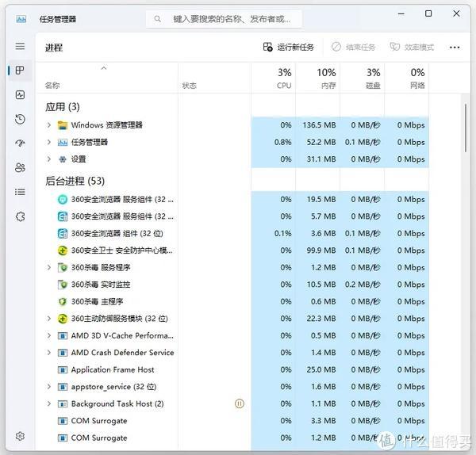476x455 pixels.
Task: Select the 应用 (3) group header
Action: 63,107
